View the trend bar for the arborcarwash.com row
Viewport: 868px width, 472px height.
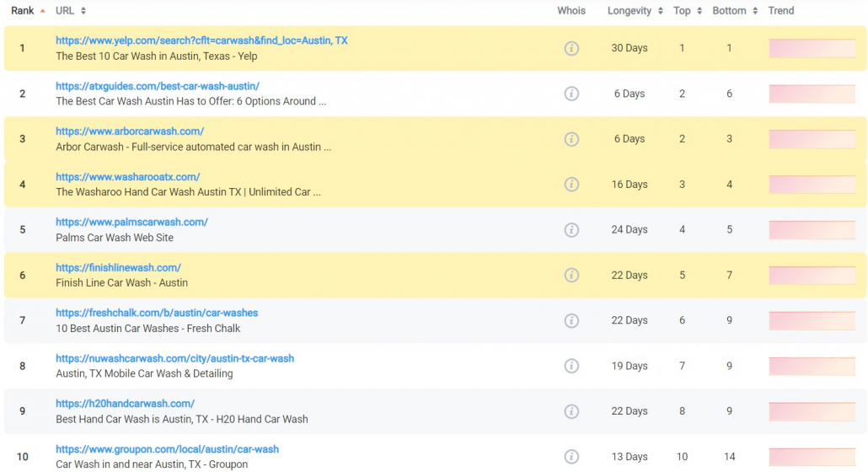pyautogui.click(x=812, y=139)
